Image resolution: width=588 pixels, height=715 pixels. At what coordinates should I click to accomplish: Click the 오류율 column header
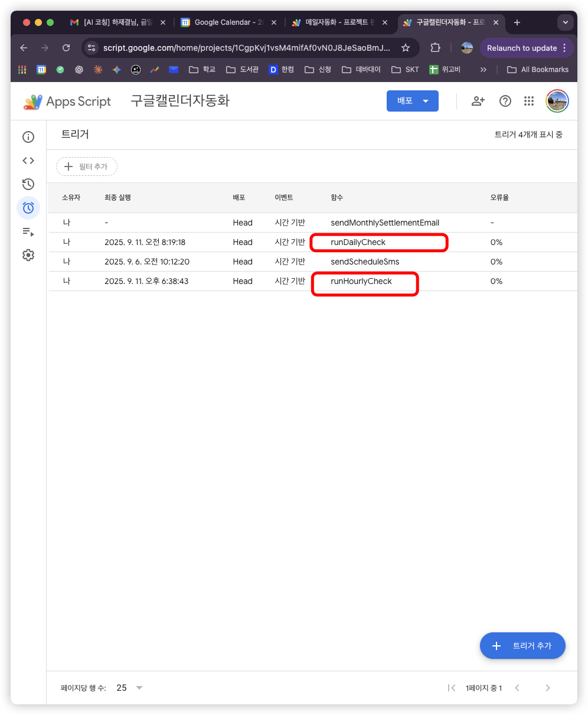click(x=499, y=197)
